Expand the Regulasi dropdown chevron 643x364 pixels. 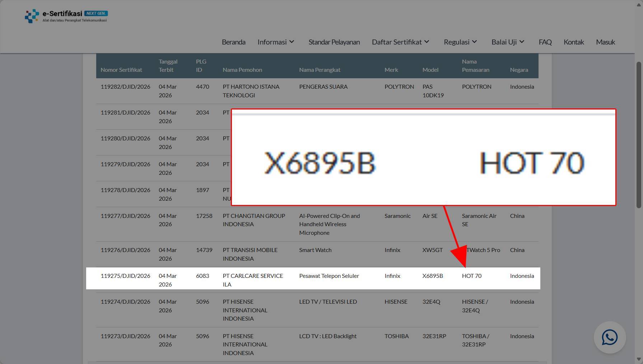(474, 42)
